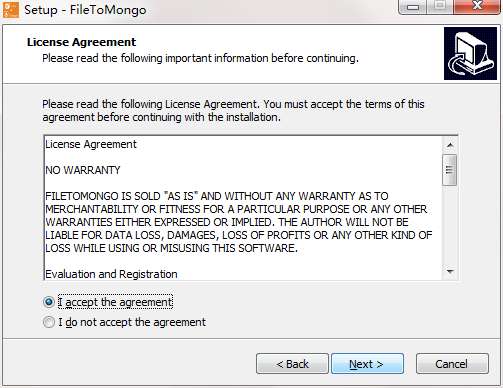503x388 pixels.
Task: Click the bold 'License Agreement' page heading
Action: 81,42
